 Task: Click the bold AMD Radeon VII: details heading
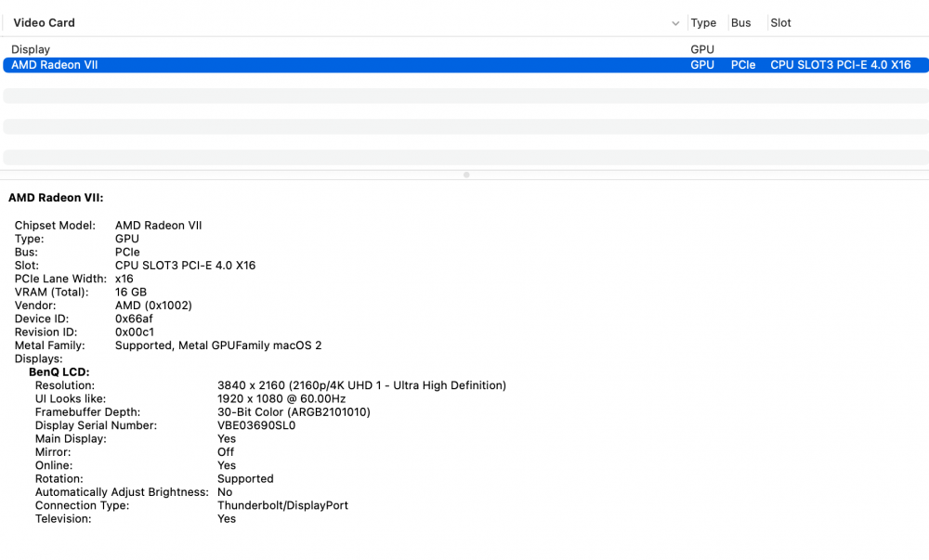click(56, 198)
